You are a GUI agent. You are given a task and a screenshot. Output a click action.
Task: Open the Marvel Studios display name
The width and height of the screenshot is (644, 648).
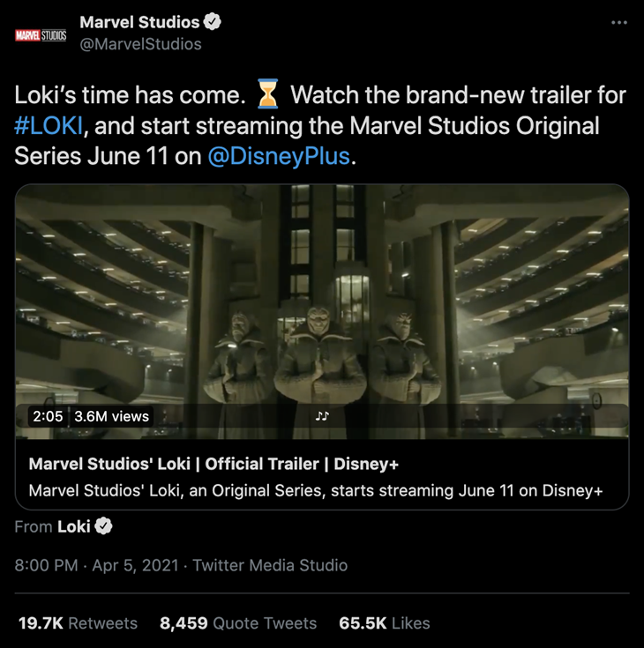tap(139, 22)
